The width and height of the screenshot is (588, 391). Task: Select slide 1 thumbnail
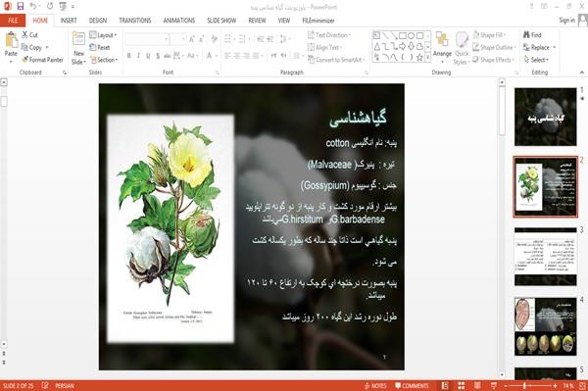545,117
